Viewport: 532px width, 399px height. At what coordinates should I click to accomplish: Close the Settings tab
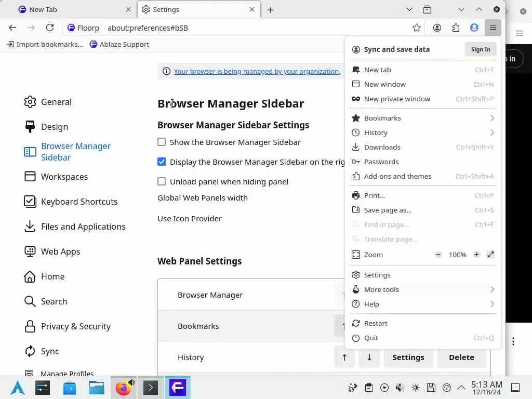tap(252, 9)
